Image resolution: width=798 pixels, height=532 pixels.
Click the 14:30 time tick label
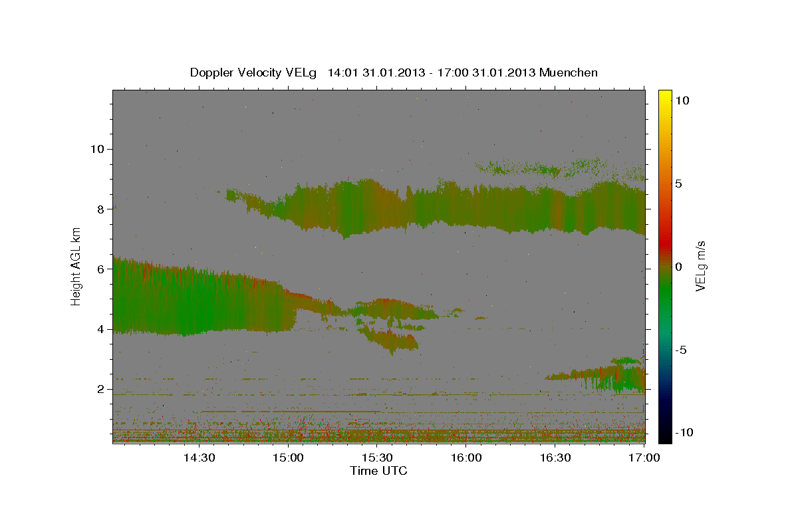199,458
